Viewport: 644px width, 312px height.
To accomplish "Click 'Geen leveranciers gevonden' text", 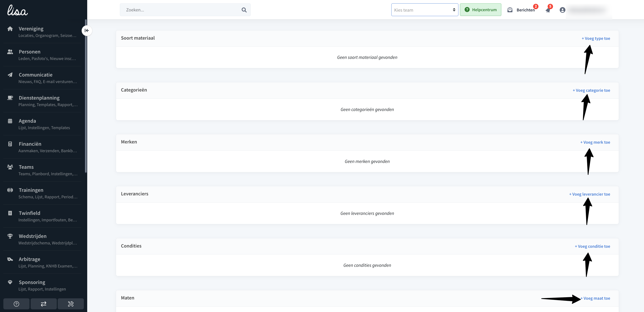I will click(367, 213).
